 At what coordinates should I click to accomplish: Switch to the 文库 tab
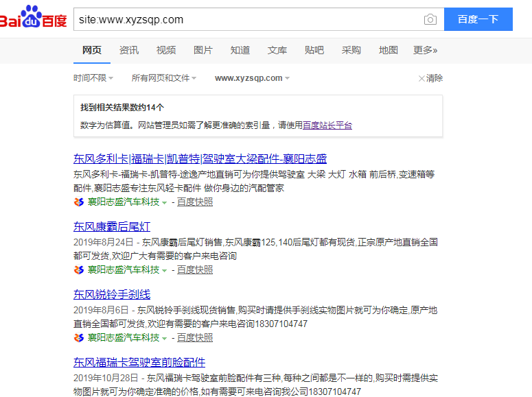[277, 50]
